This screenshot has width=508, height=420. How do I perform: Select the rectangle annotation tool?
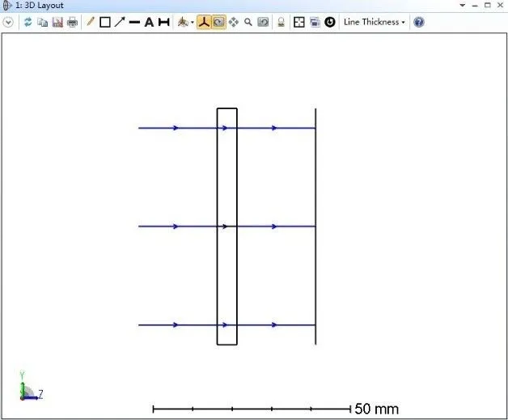105,22
